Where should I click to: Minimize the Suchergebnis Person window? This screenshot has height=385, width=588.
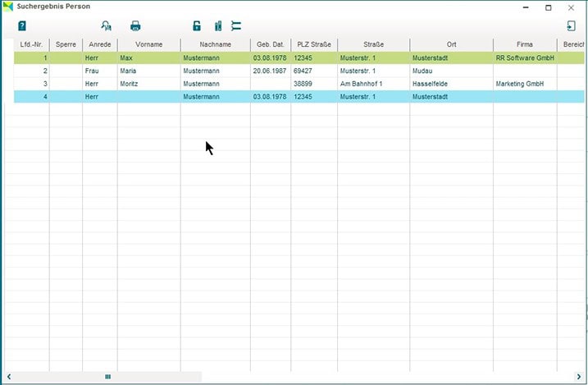[526, 7]
